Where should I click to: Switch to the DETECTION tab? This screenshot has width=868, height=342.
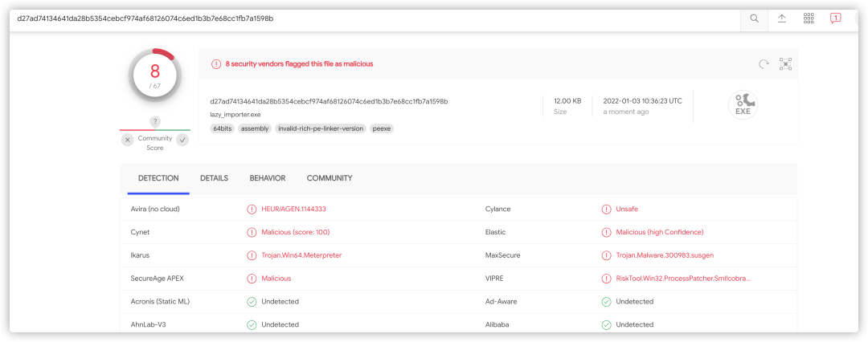click(x=158, y=178)
